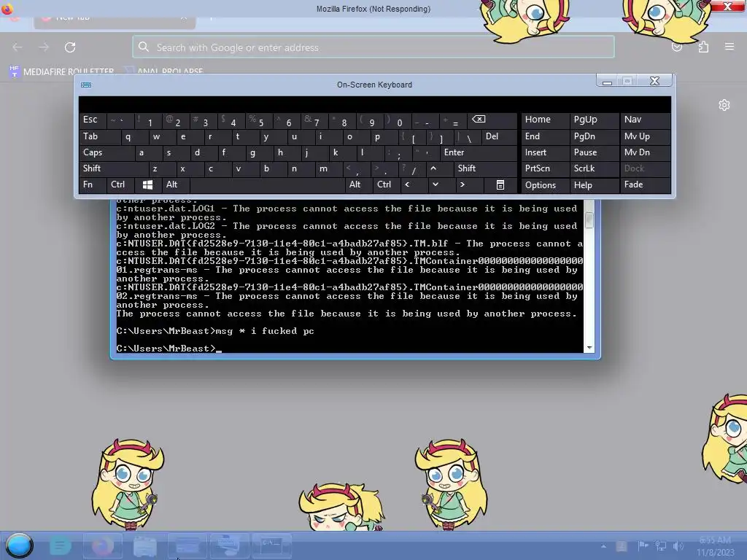Viewport: 747px width, 560px height.
Task: Click the space bar on the keyboard
Action: click(x=267, y=184)
